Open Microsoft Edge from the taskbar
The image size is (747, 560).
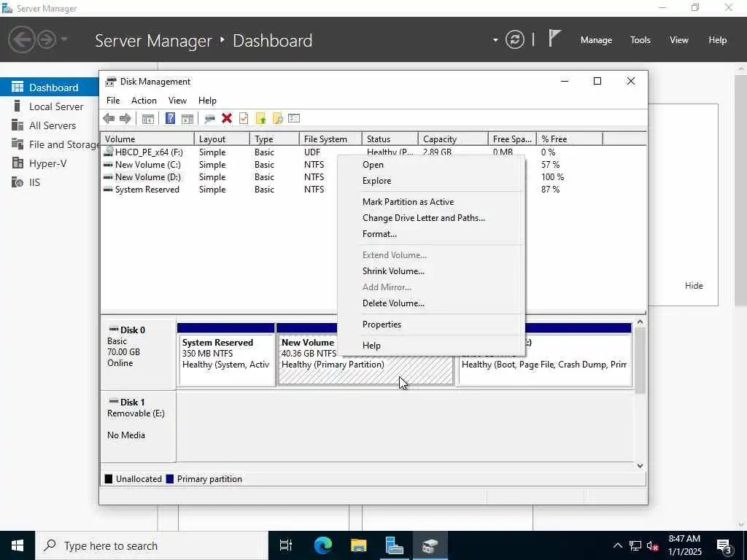click(x=322, y=545)
